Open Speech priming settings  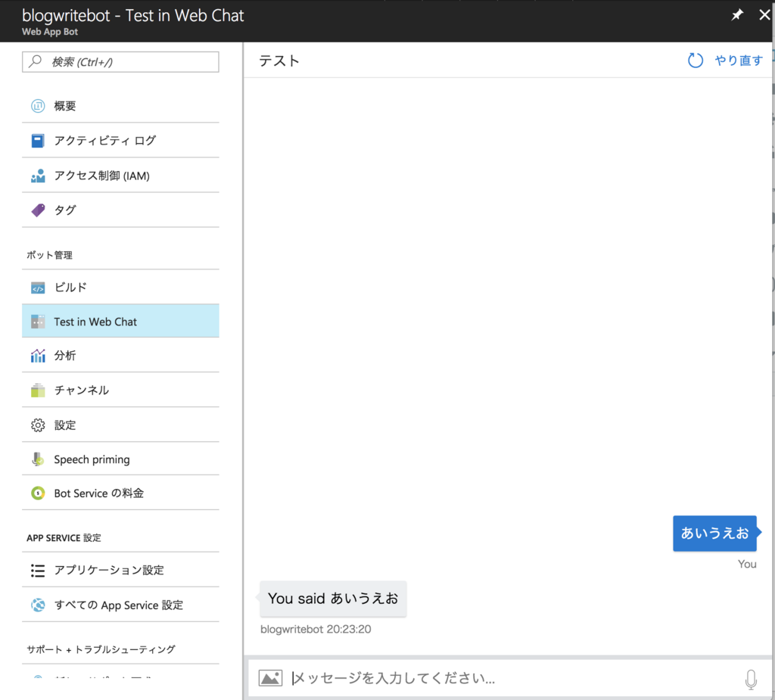92,459
